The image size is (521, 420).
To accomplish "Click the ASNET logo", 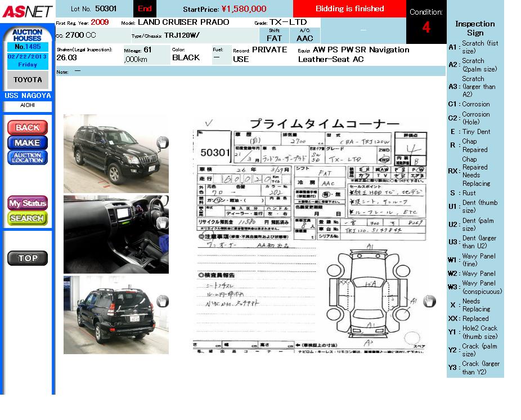I will 27,11.
